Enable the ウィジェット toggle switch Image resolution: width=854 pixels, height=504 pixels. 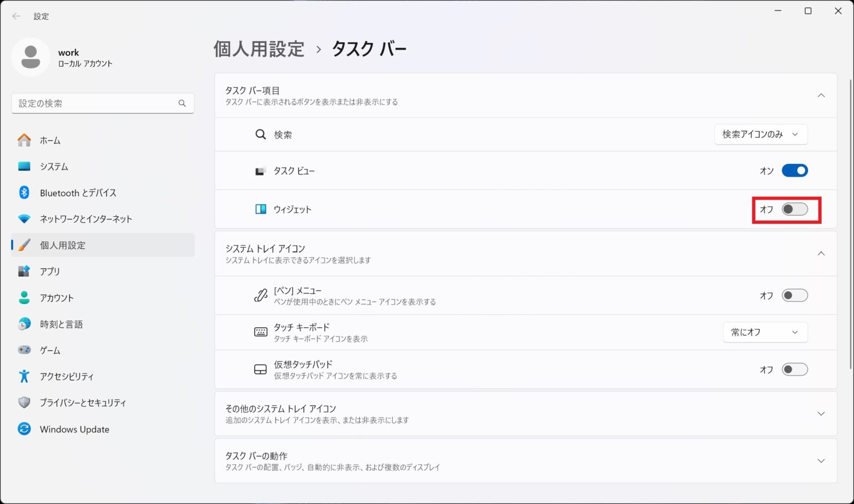click(795, 209)
